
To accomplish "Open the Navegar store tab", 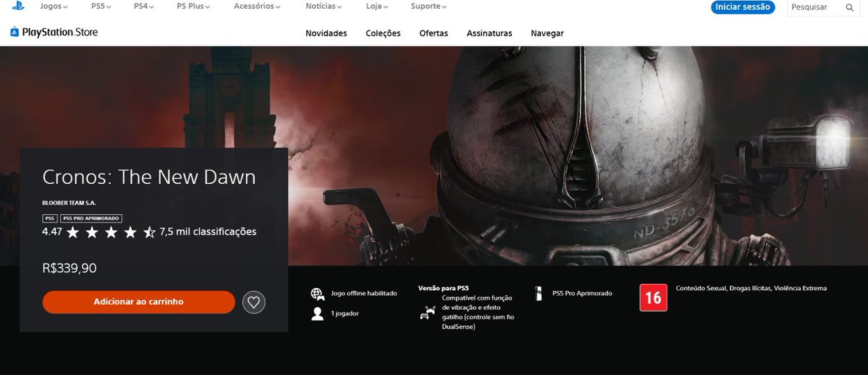I will [547, 33].
